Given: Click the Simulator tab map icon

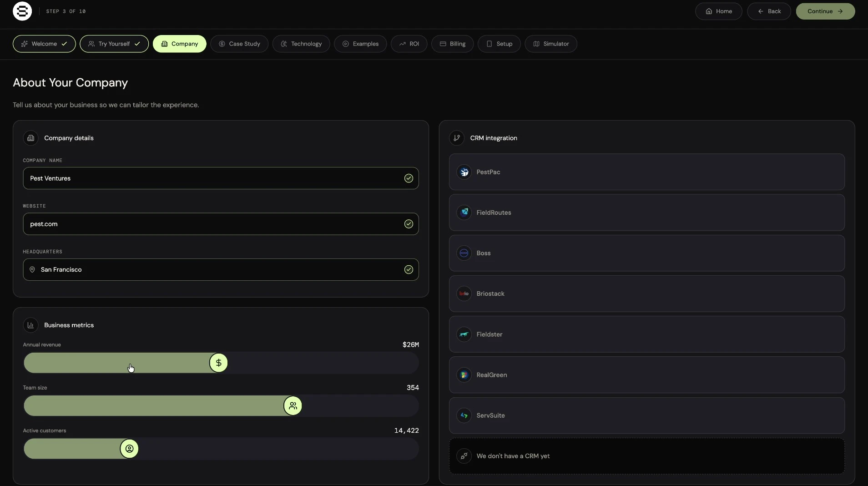Looking at the screenshot, I should click(x=536, y=44).
